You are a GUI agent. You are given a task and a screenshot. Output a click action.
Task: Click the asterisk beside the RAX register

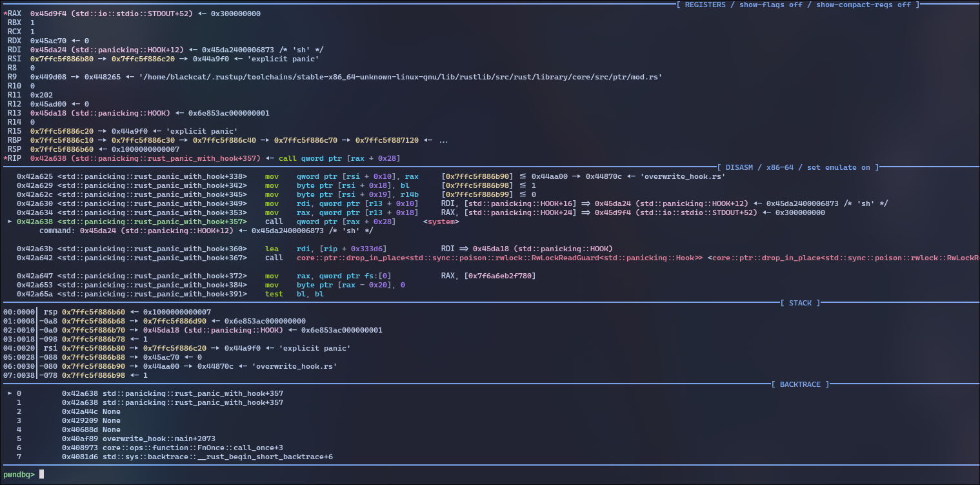click(5, 14)
